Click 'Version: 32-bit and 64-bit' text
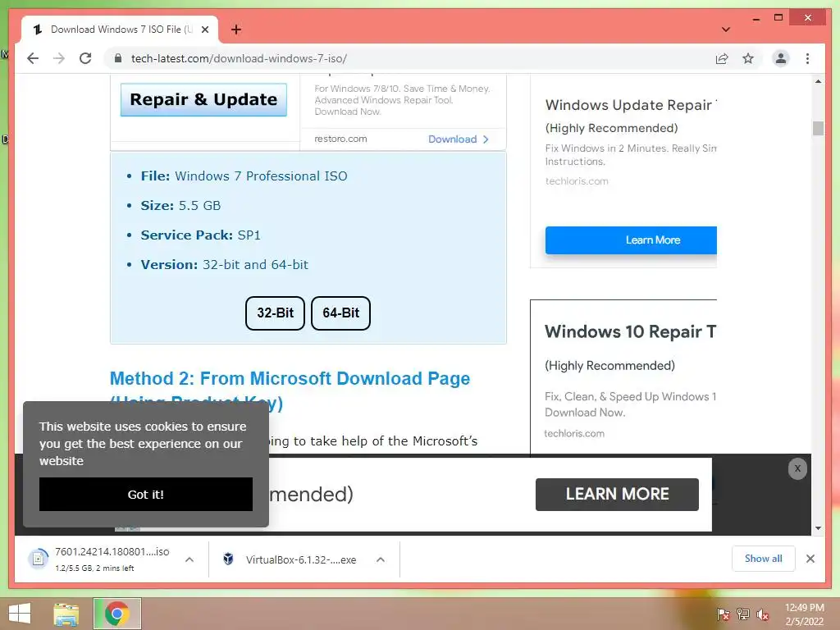The image size is (840, 630). pos(225,265)
